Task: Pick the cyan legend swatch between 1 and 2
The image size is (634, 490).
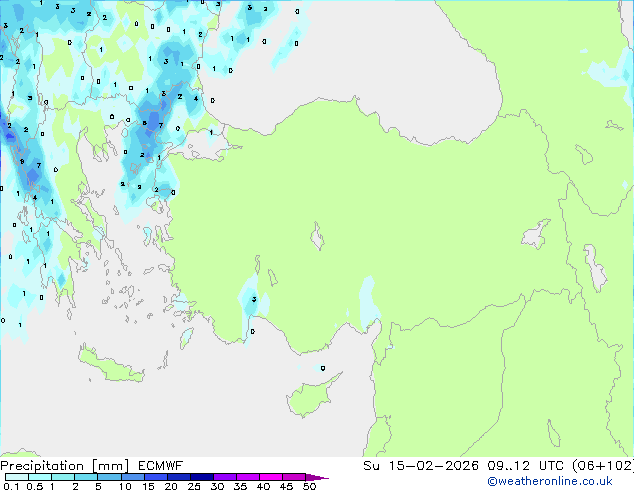Action: pyautogui.click(x=64, y=477)
